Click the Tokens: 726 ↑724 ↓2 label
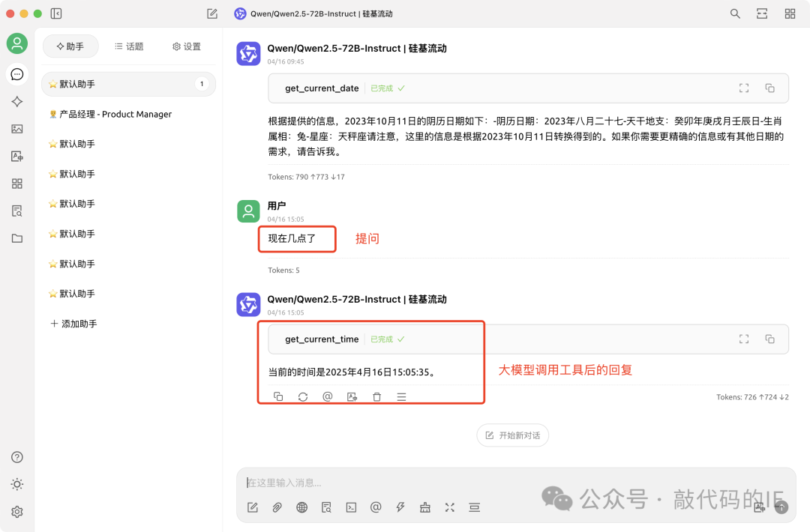The width and height of the screenshot is (810, 532). click(752, 397)
